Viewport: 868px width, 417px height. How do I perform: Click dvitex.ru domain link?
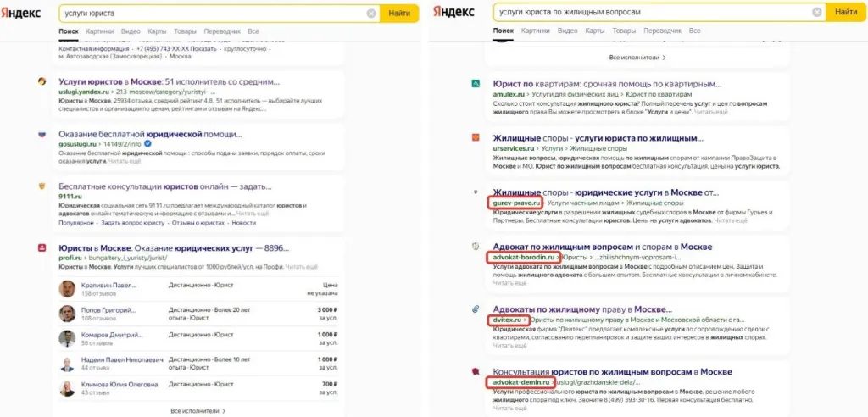507,320
